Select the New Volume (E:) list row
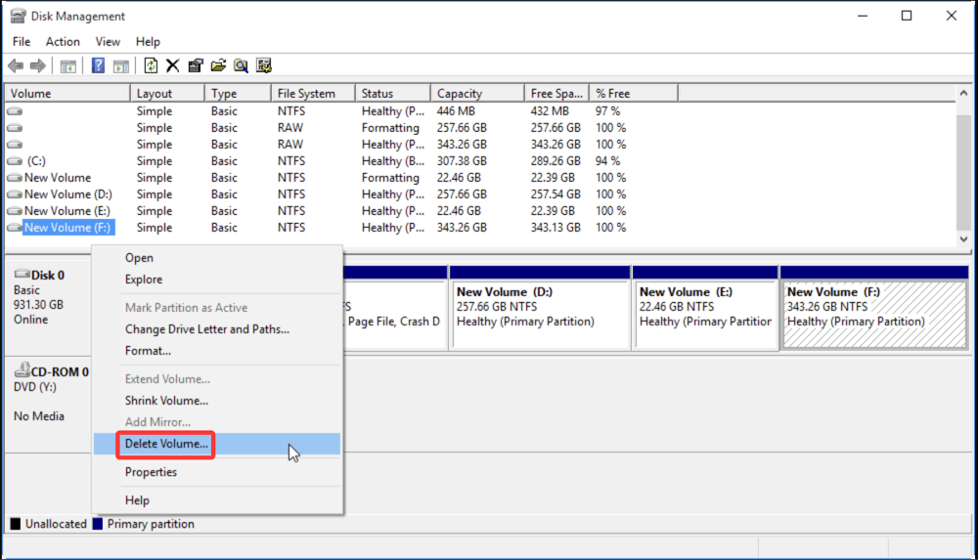The width and height of the screenshot is (978, 560). coord(480,211)
